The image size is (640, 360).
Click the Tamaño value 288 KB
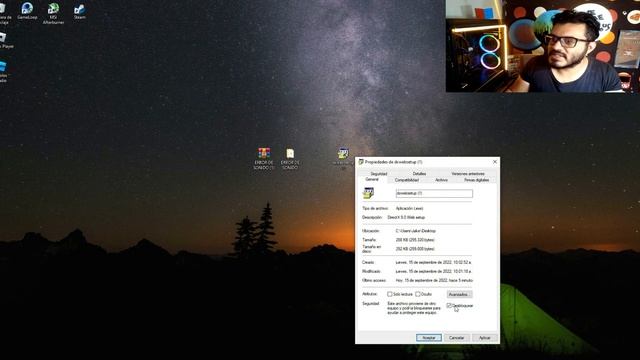click(415, 240)
